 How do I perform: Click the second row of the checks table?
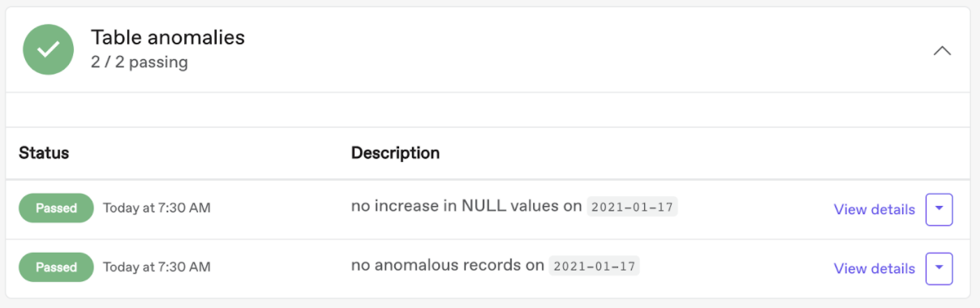pyautogui.click(x=488, y=268)
